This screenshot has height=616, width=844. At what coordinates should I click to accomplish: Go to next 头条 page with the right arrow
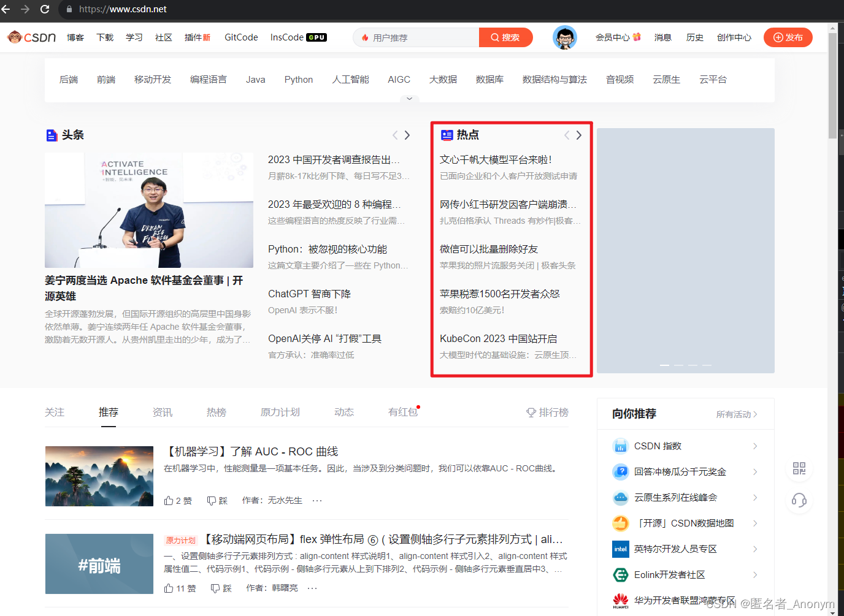click(407, 135)
